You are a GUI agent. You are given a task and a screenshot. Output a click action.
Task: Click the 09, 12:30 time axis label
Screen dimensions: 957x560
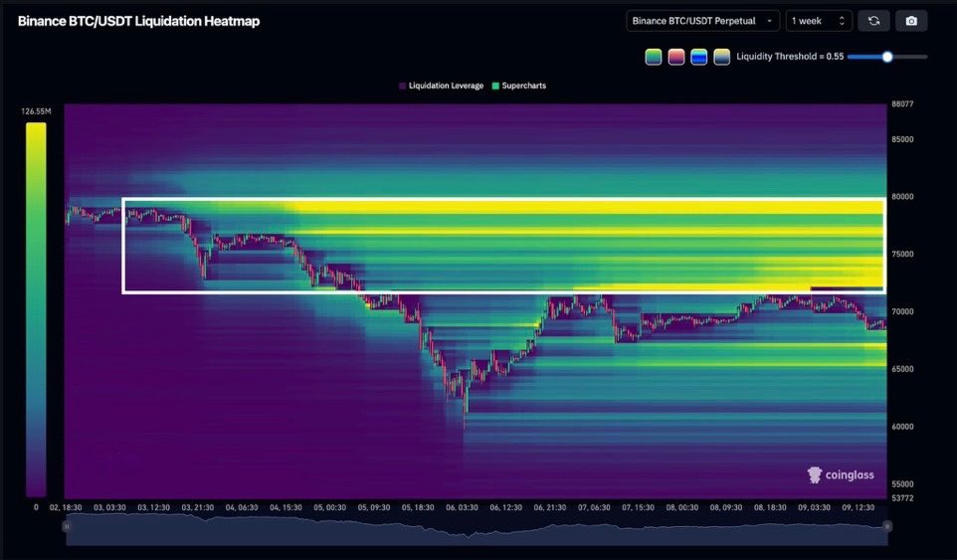click(x=859, y=507)
